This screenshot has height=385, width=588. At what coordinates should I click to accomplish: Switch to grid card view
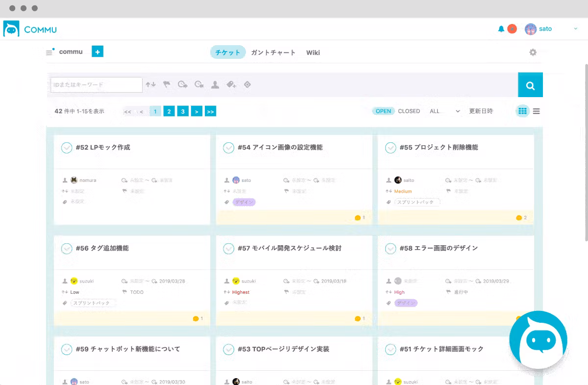pos(522,111)
